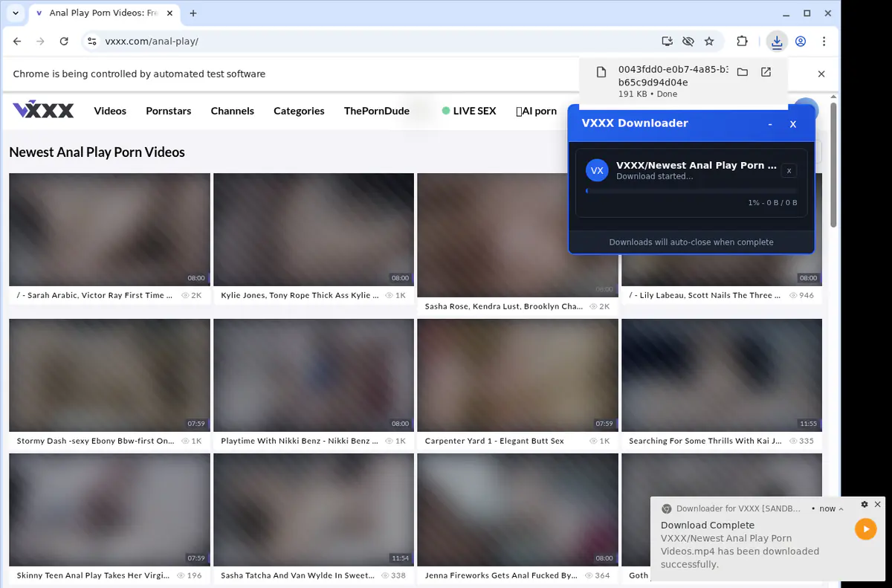The height and width of the screenshot is (588, 892).
Task: Click the download progress bar
Action: 691,191
